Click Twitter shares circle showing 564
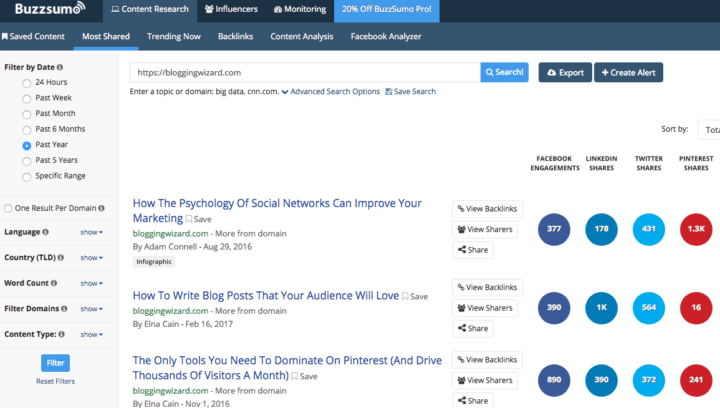The width and height of the screenshot is (720, 408). (648, 307)
